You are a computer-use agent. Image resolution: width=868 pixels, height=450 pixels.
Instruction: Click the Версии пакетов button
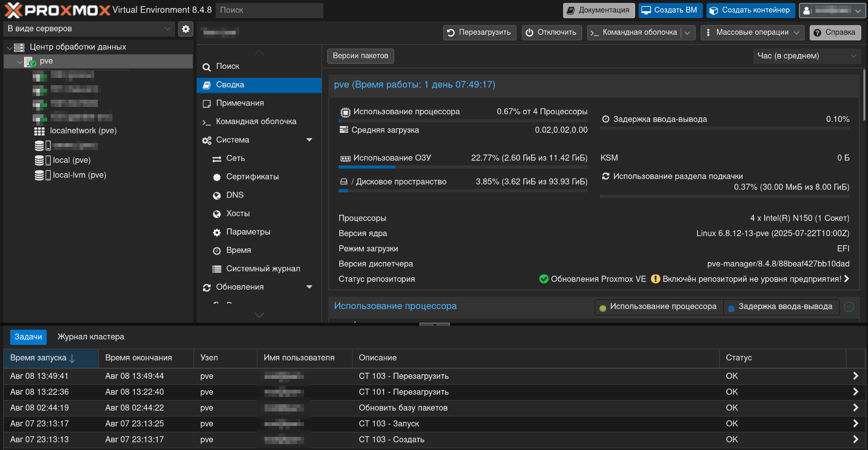[x=360, y=56]
